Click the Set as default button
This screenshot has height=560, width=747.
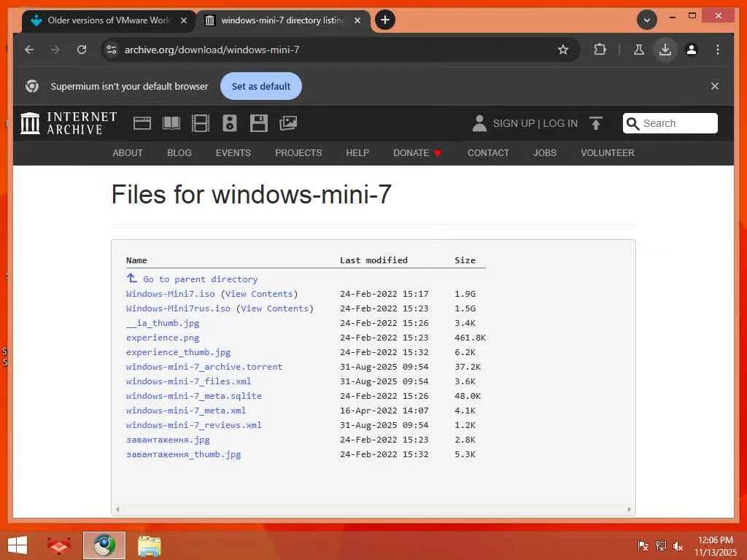point(261,86)
